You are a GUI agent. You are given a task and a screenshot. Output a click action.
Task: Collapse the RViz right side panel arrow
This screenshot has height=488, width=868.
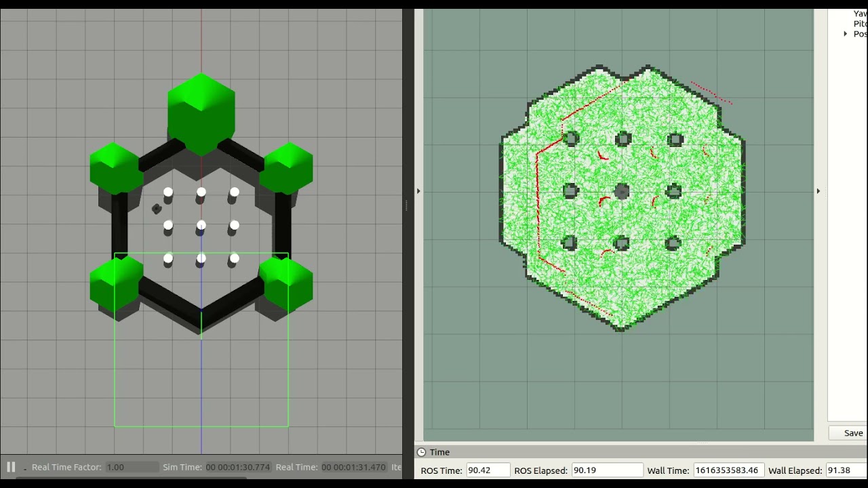click(x=818, y=191)
